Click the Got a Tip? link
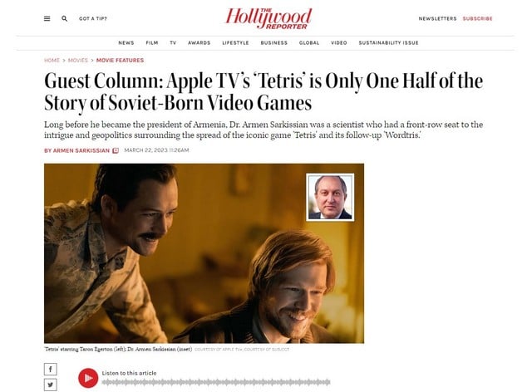The height and width of the screenshot is (392, 532). 93,18
